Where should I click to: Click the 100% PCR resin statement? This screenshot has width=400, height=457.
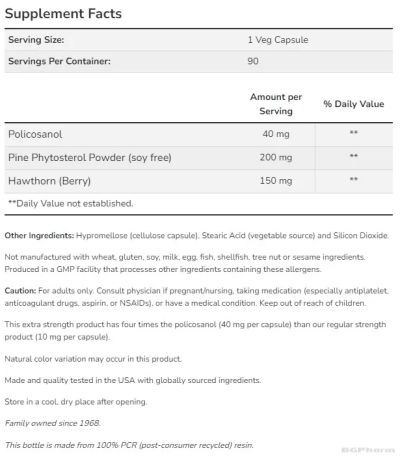129,445
